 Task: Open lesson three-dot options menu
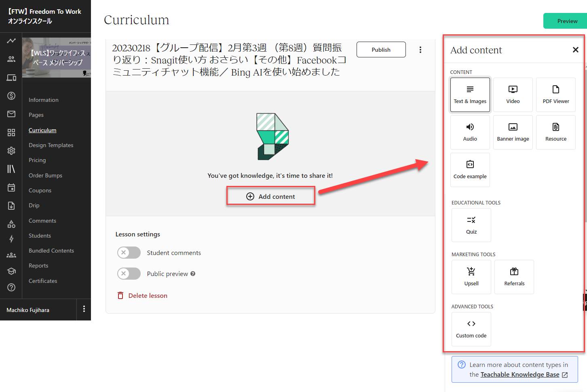pos(420,50)
